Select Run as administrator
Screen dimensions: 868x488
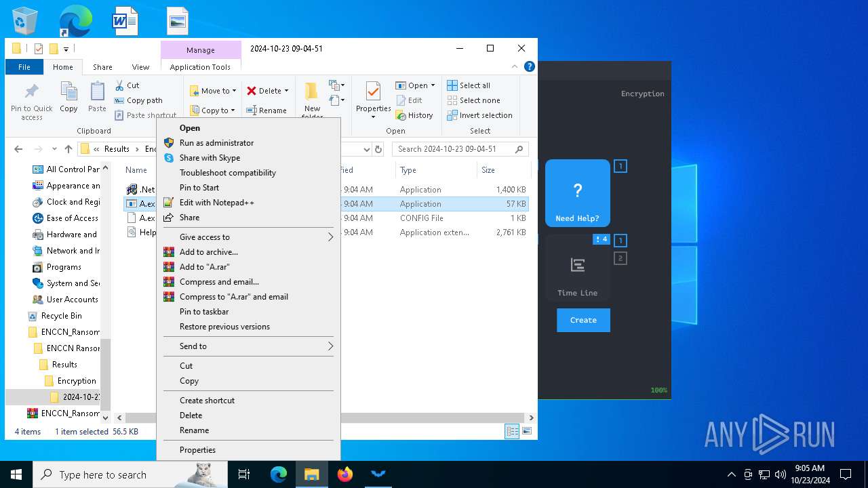pos(248,143)
